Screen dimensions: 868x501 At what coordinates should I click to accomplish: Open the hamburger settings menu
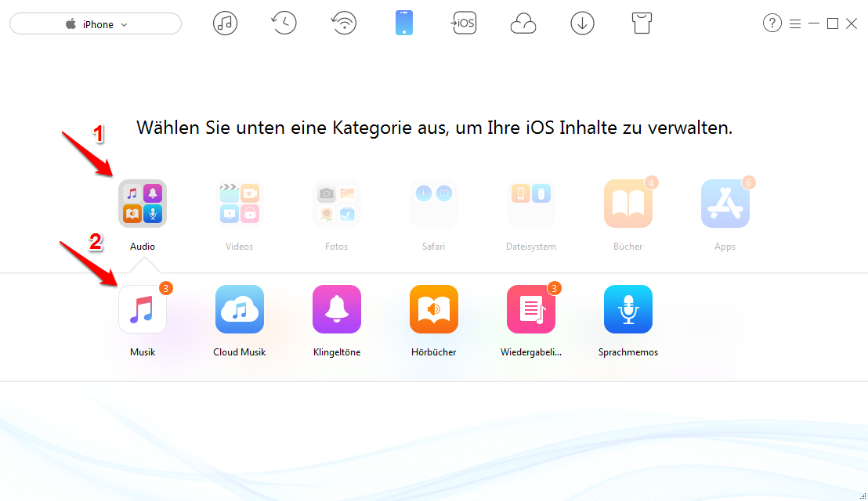point(795,23)
